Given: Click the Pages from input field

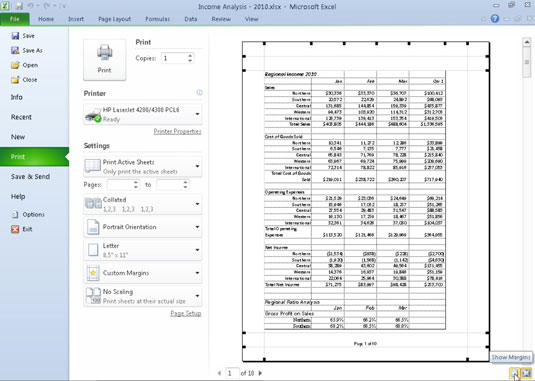Looking at the screenshot, I should [x=120, y=185].
